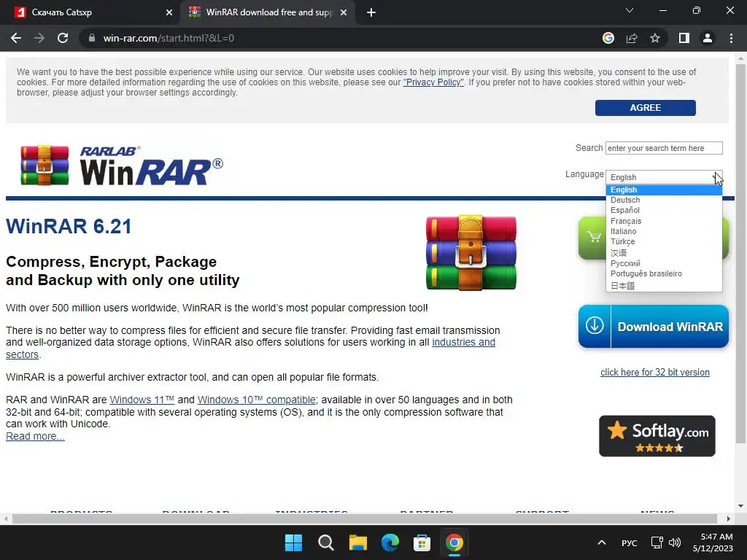Switch to the Скачать Catsxp tab
The width and height of the screenshot is (747, 560).
pyautogui.click(x=90, y=12)
